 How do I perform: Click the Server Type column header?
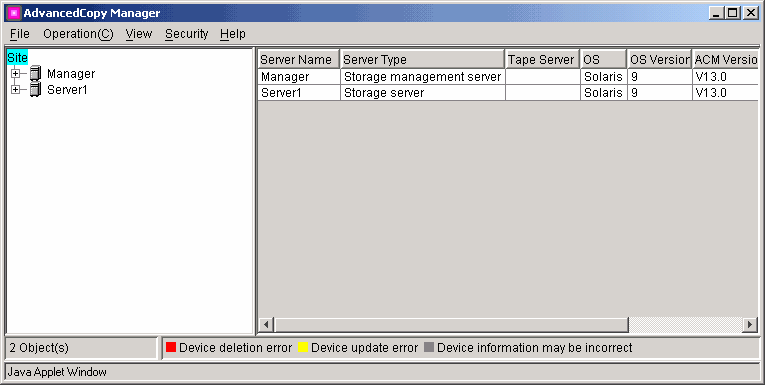point(423,60)
